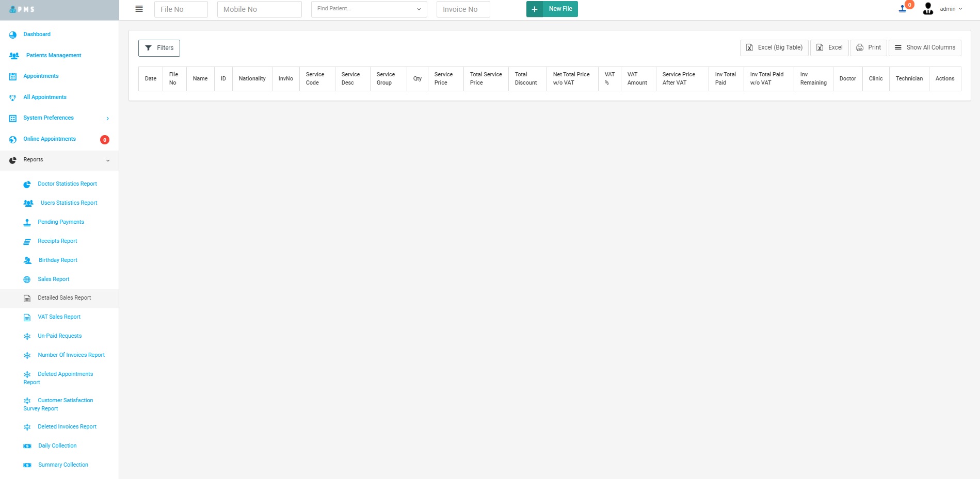Click the Invoice No input field
The width and height of the screenshot is (980, 479).
click(463, 9)
